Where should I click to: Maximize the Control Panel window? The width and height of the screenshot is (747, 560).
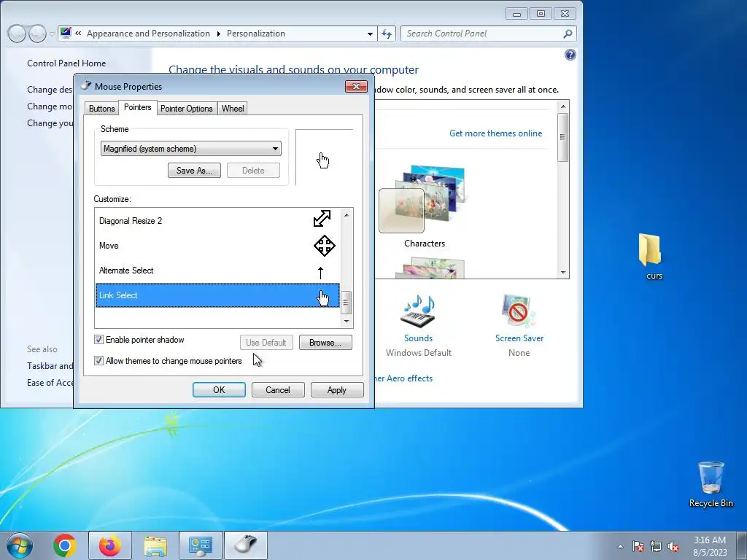(x=541, y=13)
